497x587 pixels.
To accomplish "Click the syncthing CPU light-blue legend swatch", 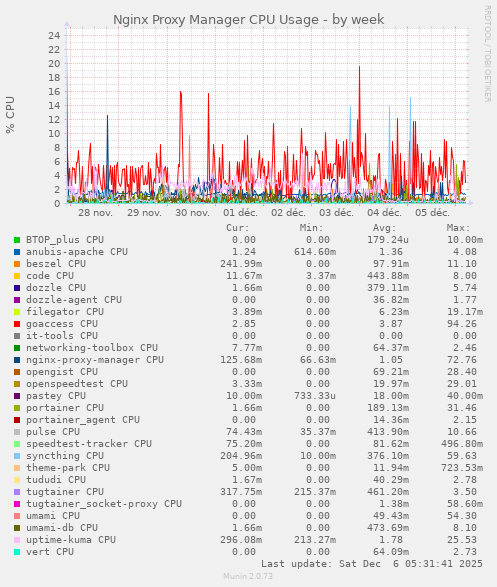I will 17,456.
